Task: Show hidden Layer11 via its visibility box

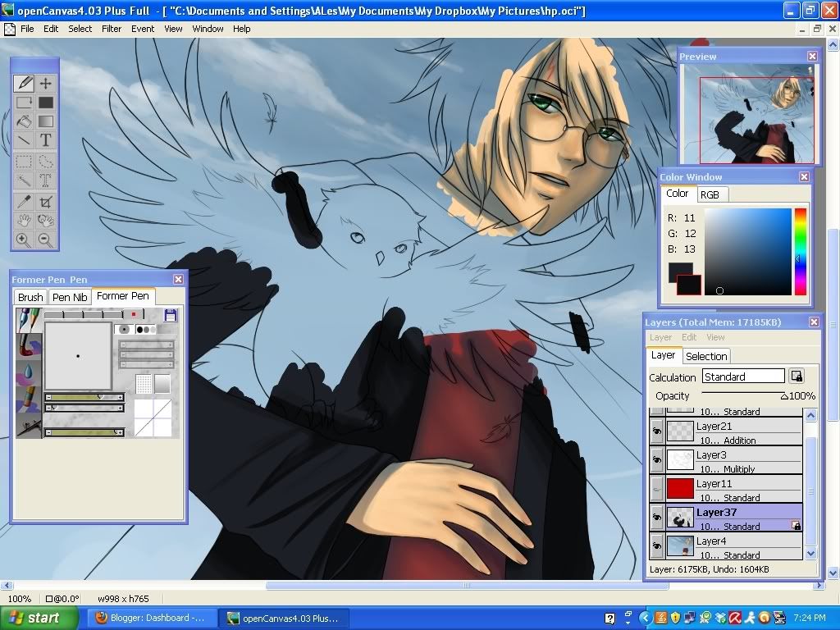Action: (656, 489)
